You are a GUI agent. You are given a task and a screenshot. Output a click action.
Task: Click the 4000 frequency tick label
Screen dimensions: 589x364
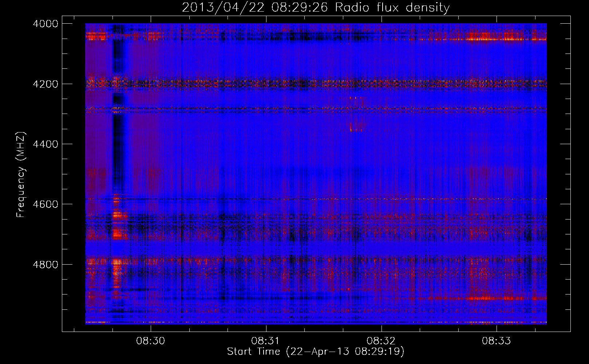tap(46, 24)
